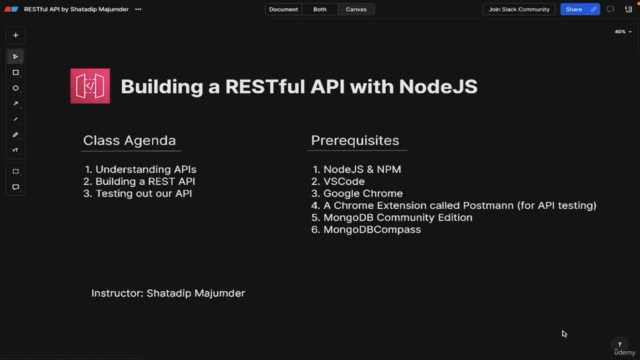The image size is (640, 360).
Task: Open the help question mark button
Action: coord(619,344)
